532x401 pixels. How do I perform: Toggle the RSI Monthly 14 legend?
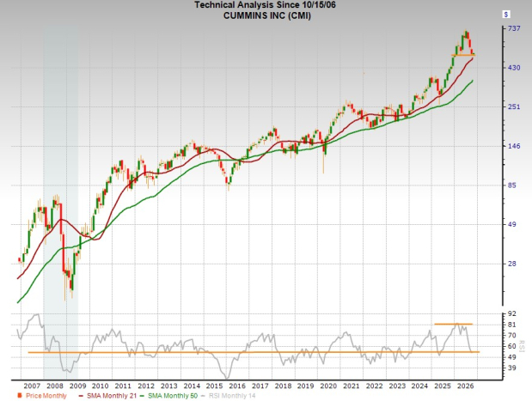coord(228,396)
